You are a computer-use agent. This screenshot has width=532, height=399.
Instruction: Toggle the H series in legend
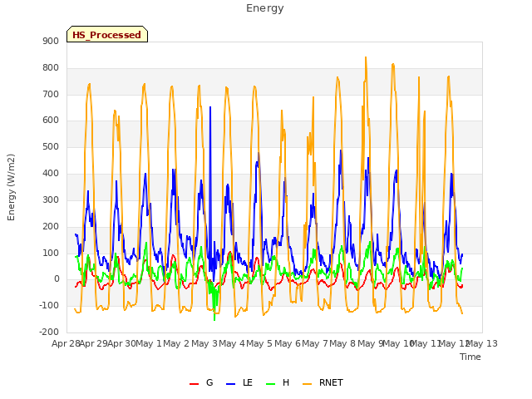278,382
